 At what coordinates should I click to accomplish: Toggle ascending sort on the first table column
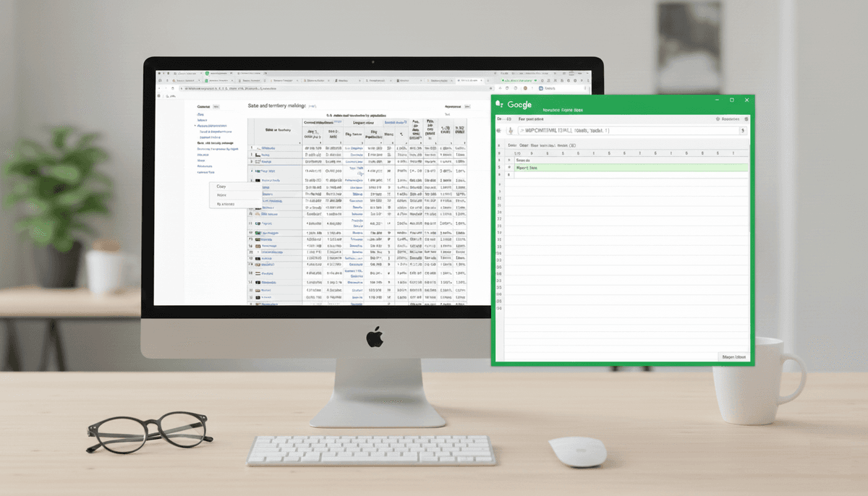pos(299,142)
